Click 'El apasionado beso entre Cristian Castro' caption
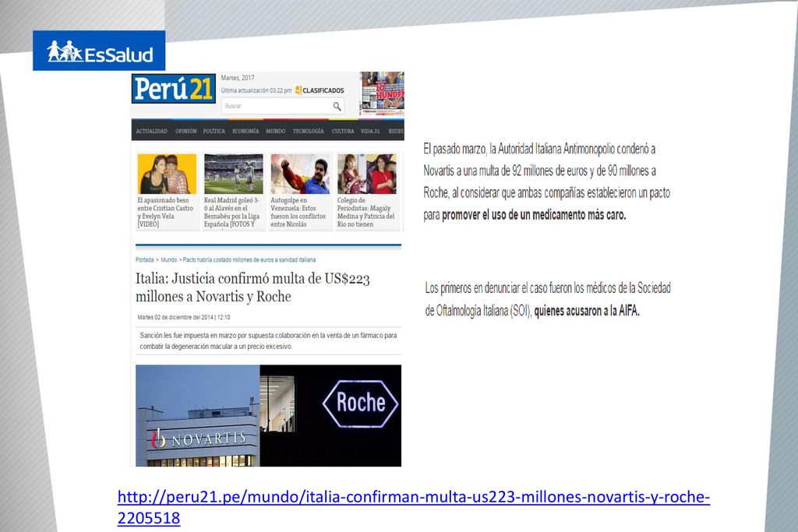Viewport: 798px width, 532px height. 165,212
